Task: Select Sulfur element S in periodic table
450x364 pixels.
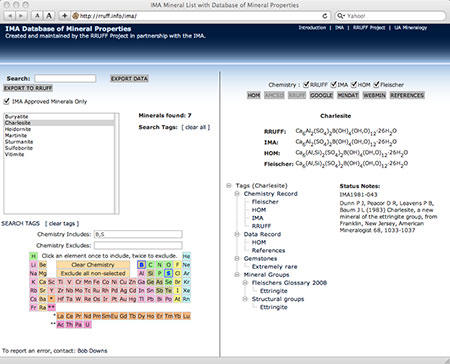Action: click(x=169, y=273)
